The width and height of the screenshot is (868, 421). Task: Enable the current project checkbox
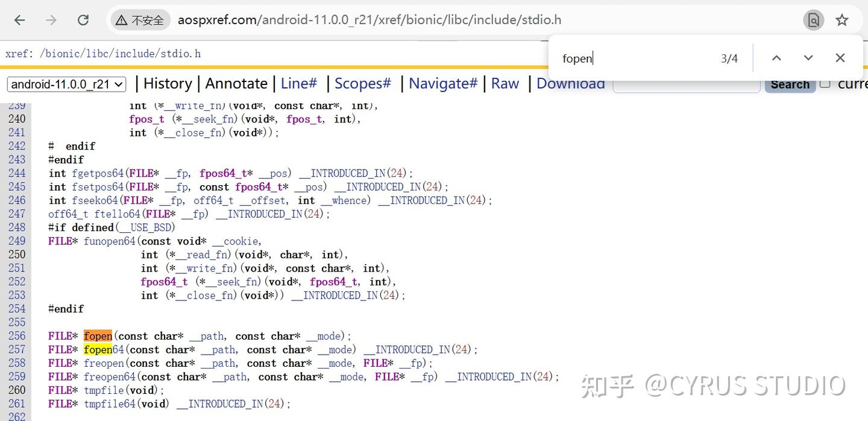coord(825,84)
